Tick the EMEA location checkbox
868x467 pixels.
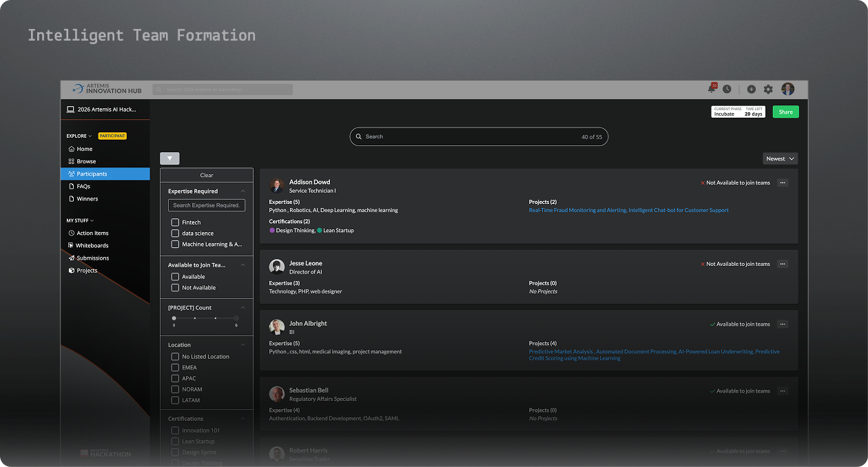coord(175,368)
